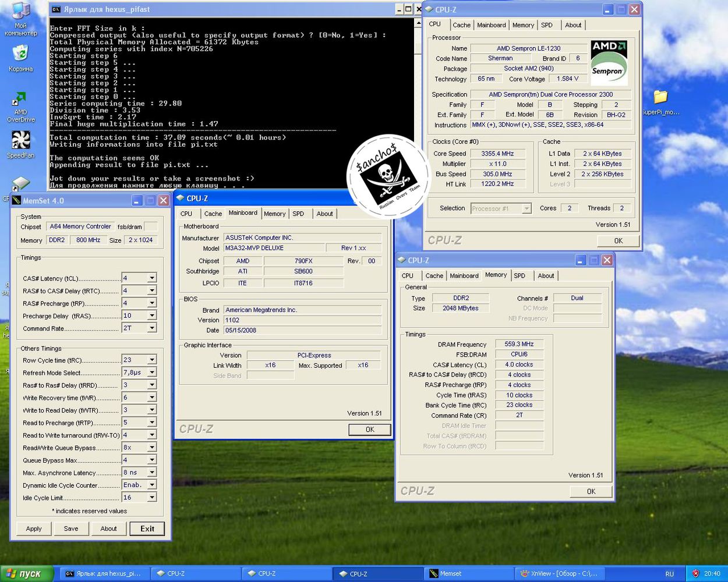Open the Precharge Delay (tRAS) dropdown
Image resolution: width=728 pixels, height=582 pixels.
point(151,315)
